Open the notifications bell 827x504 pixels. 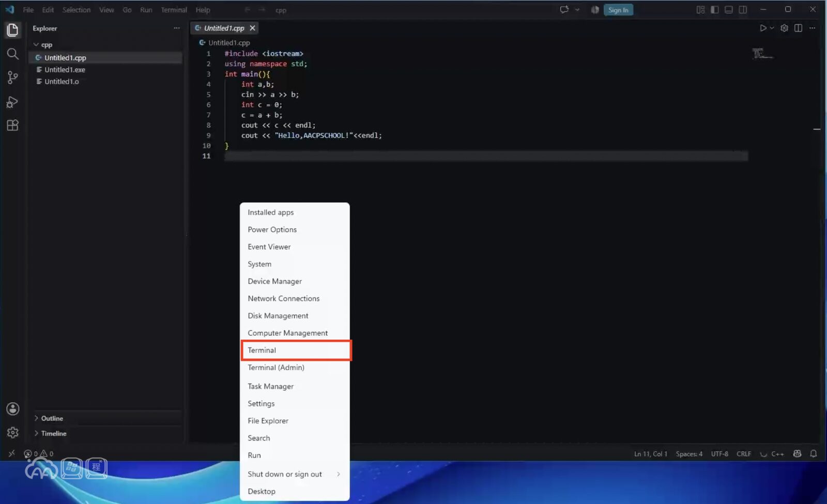pyautogui.click(x=813, y=453)
